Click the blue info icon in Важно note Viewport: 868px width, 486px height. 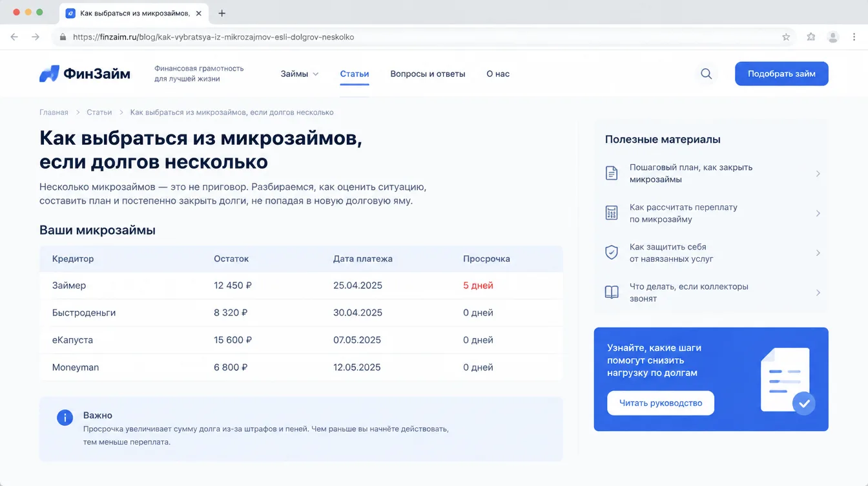click(65, 417)
